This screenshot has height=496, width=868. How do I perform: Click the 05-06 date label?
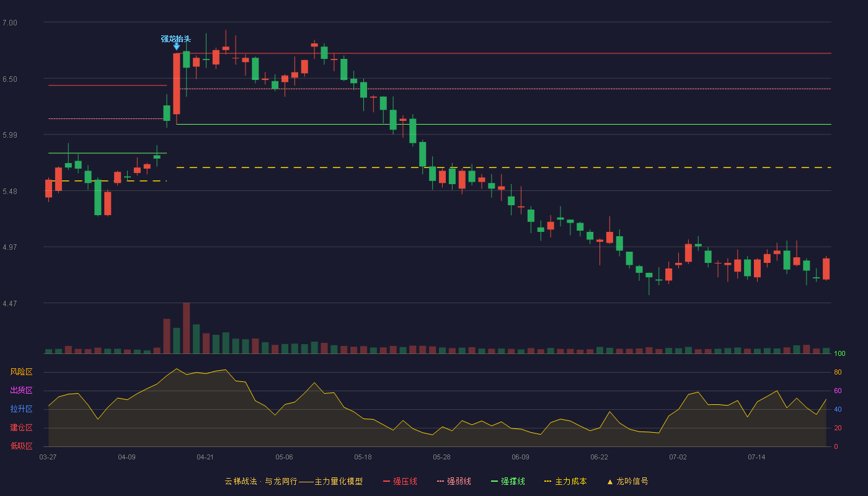[x=284, y=457]
